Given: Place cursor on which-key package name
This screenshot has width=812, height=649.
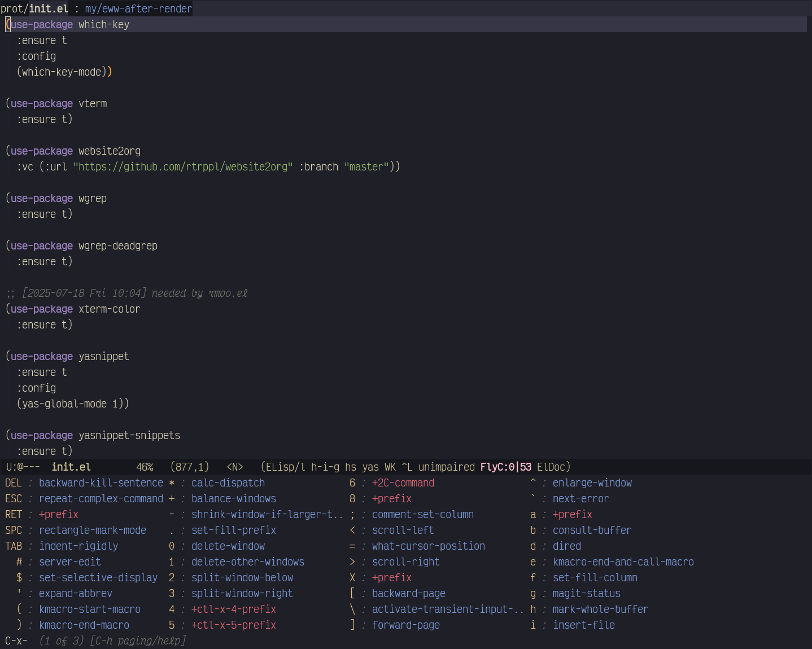Looking at the screenshot, I should (x=104, y=24).
